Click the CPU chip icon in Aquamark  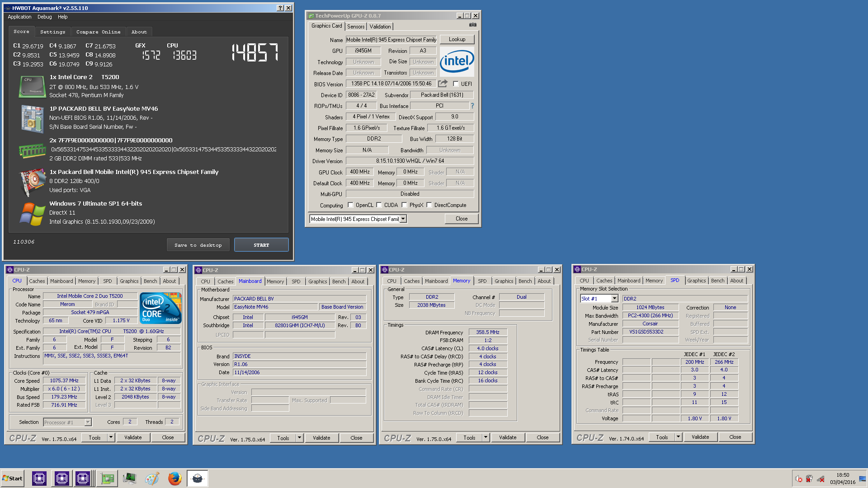(32, 86)
